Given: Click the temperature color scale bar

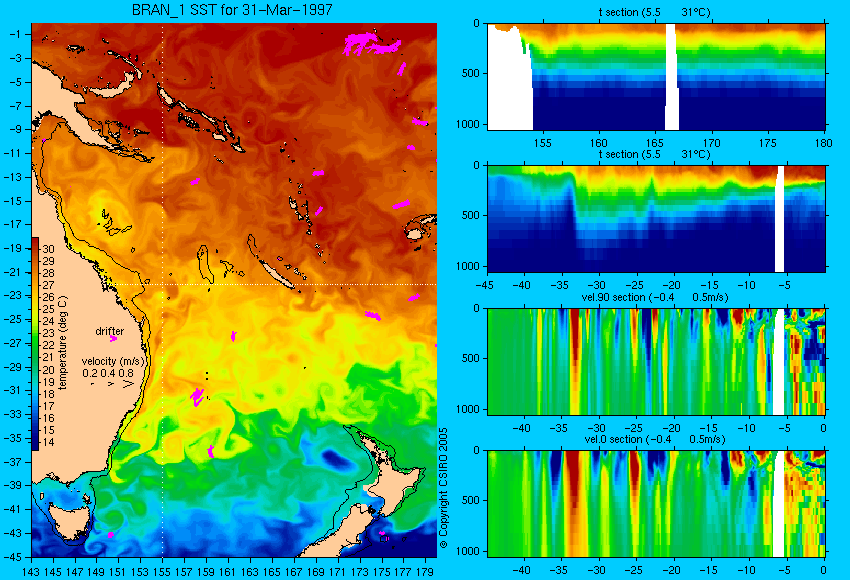Looking at the screenshot, I should (35, 344).
